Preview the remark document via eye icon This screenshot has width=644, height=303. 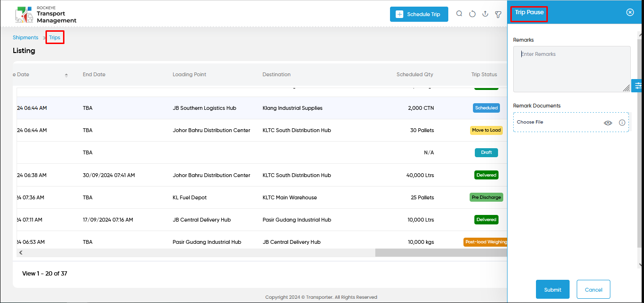(x=608, y=123)
